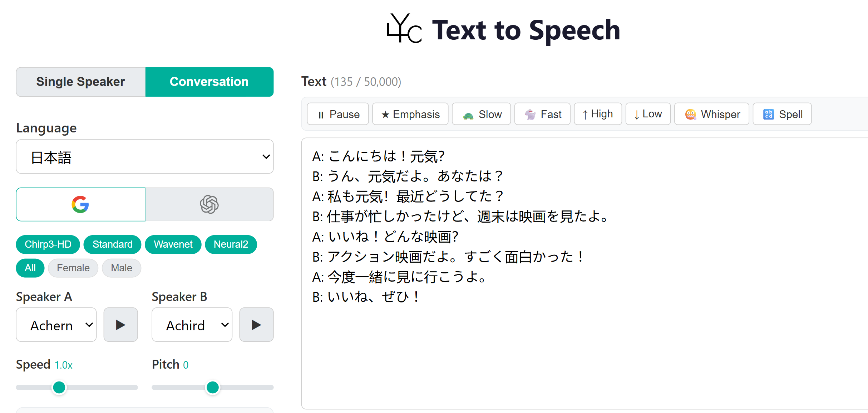
Task: Select the Google voice provider icon
Action: coord(80,204)
